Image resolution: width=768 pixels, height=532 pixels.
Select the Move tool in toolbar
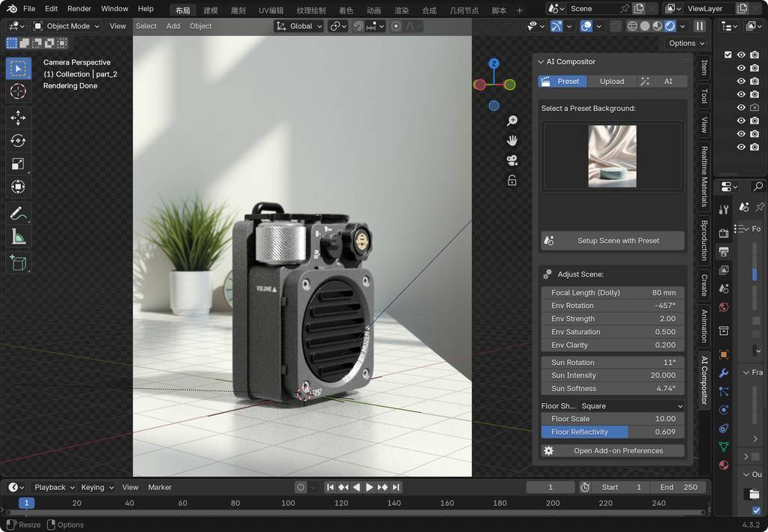pyautogui.click(x=18, y=118)
